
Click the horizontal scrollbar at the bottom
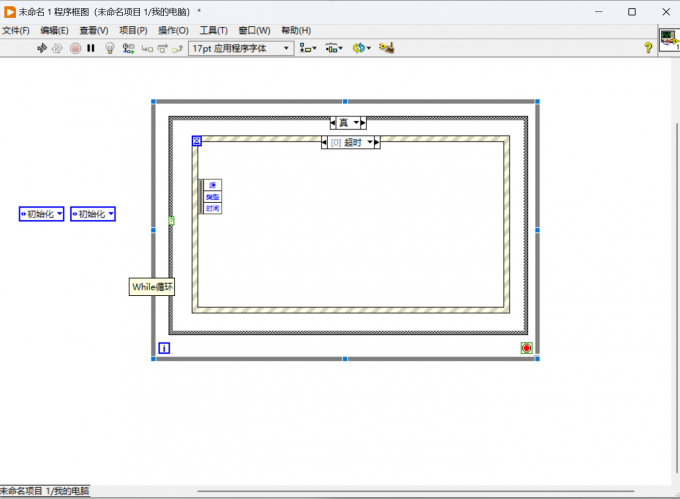tap(416, 491)
